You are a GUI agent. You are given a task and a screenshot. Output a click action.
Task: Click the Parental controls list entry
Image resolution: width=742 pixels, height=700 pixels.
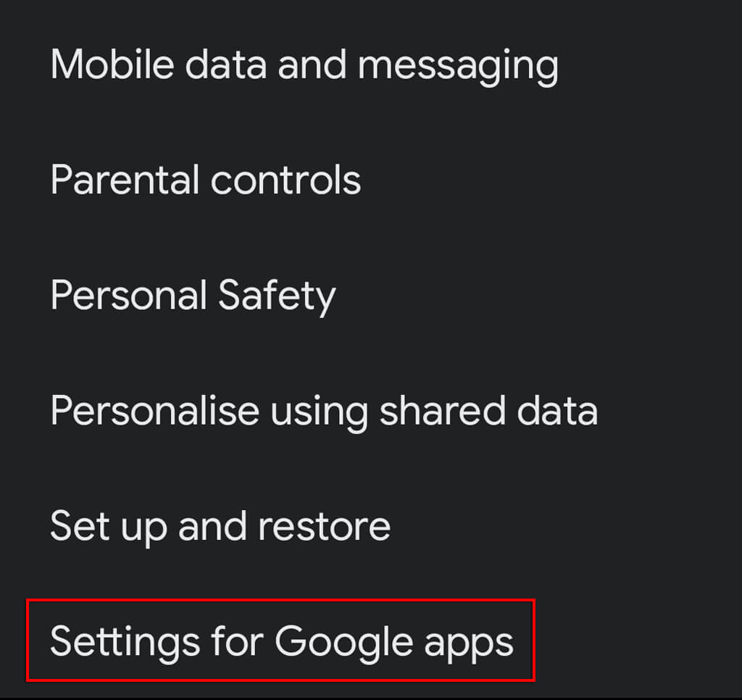pos(371,180)
